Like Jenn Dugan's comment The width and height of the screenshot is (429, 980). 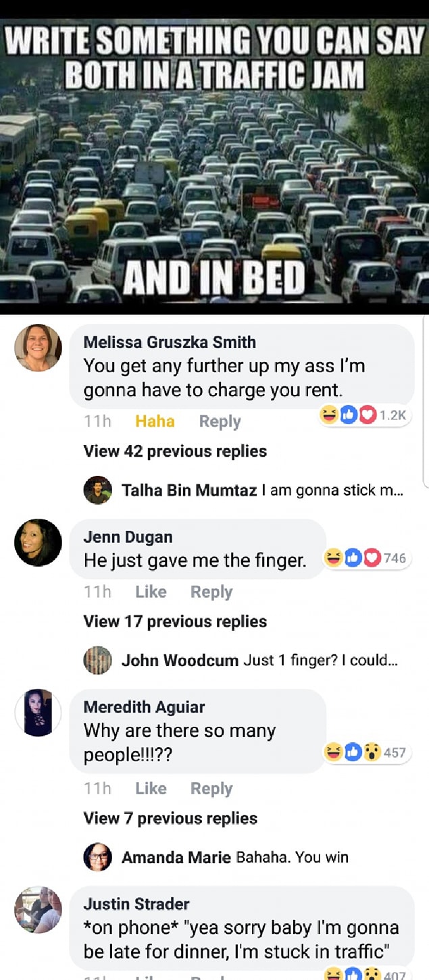pos(151,592)
